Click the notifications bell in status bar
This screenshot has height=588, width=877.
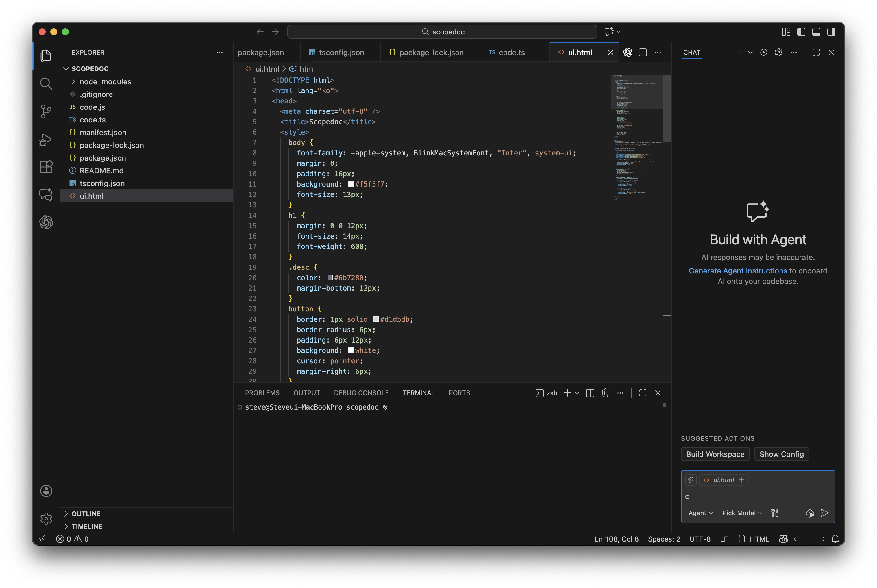click(x=835, y=539)
